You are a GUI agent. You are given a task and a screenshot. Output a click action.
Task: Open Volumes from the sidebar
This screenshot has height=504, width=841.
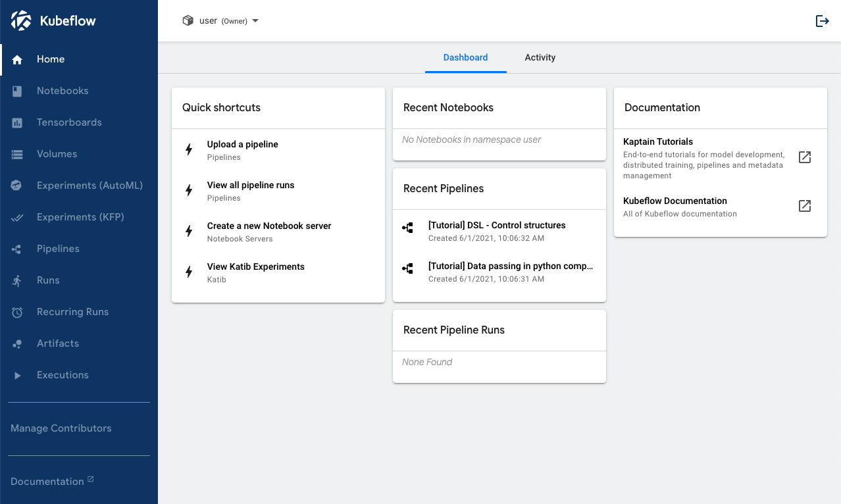click(79, 154)
